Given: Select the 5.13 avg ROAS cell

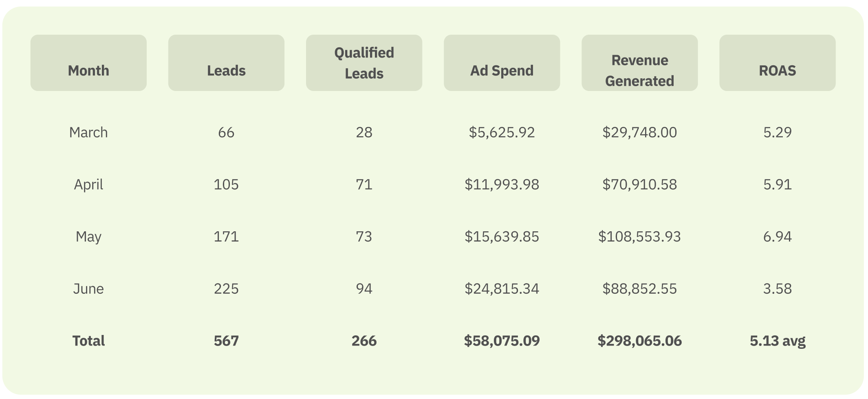Looking at the screenshot, I should click(x=777, y=341).
